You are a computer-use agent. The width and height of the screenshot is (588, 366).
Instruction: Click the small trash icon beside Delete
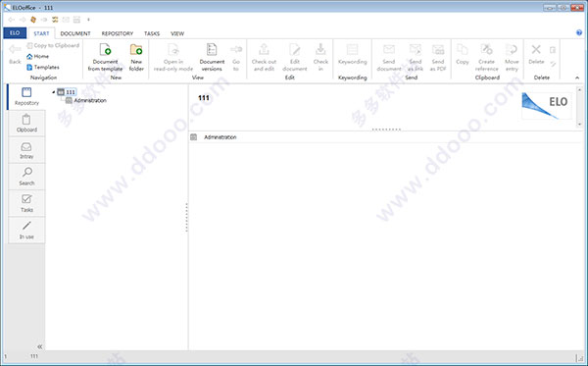click(553, 50)
